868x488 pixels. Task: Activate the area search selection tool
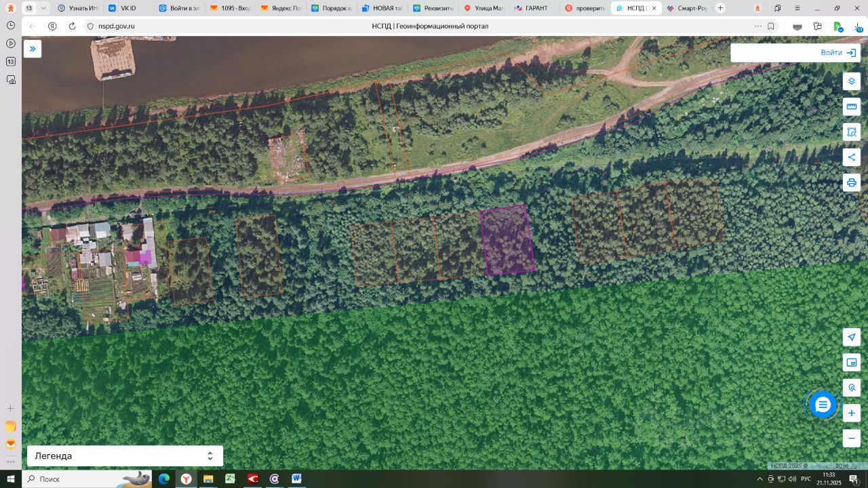852,132
